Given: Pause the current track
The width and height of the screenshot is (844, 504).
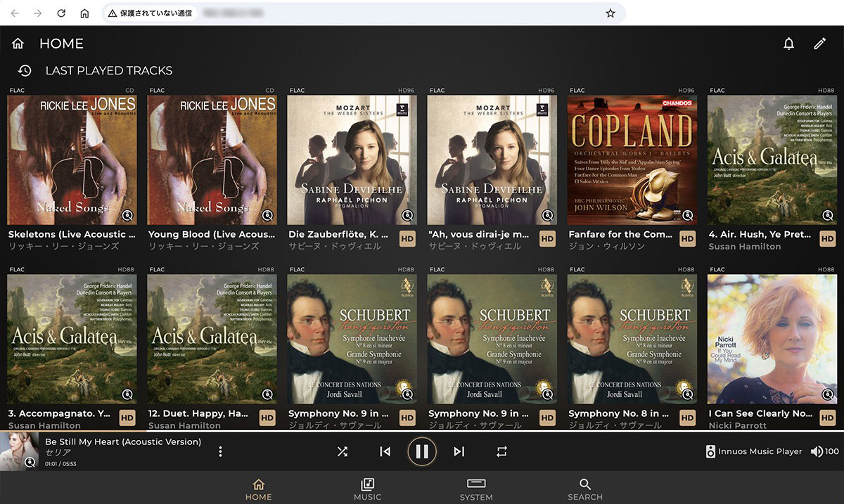Looking at the screenshot, I should coord(422,451).
